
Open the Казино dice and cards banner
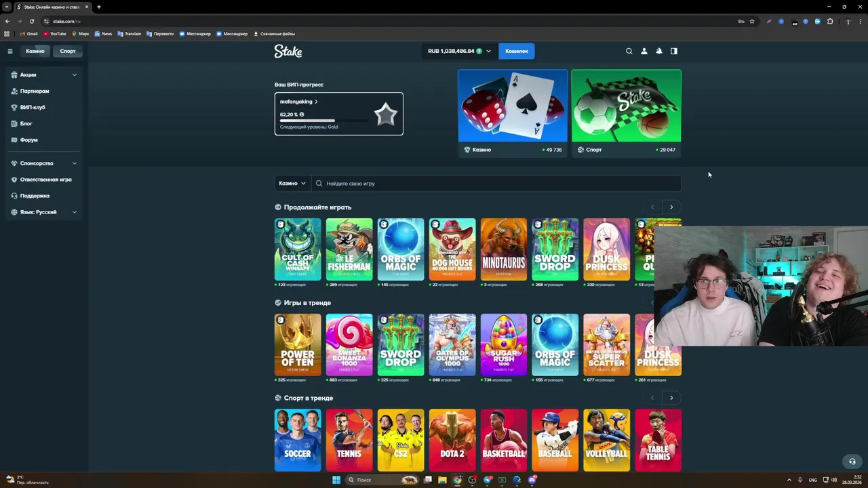click(x=513, y=113)
